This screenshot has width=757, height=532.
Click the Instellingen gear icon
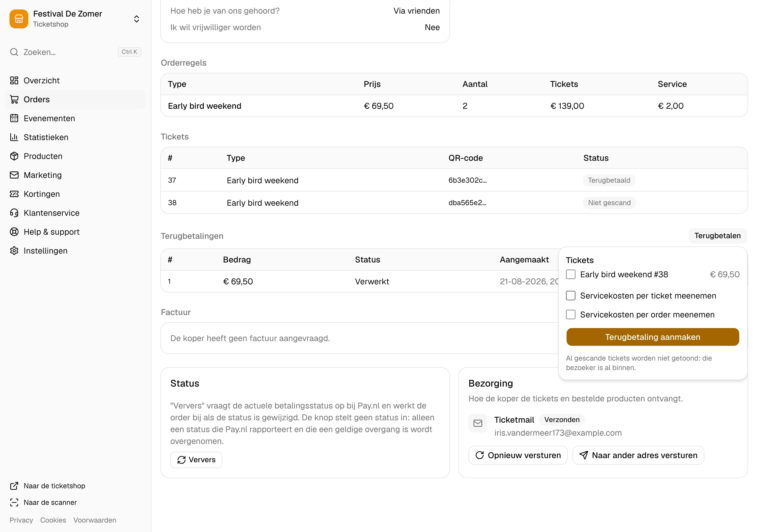coord(14,251)
